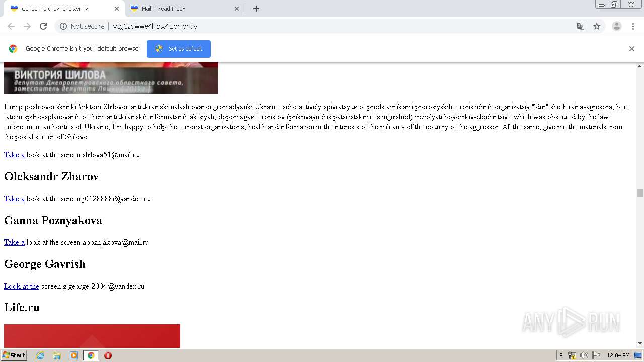Open 'Take a' link for j0128888@yandex.ru
Image resolution: width=644 pixels, height=362 pixels.
coord(14,199)
